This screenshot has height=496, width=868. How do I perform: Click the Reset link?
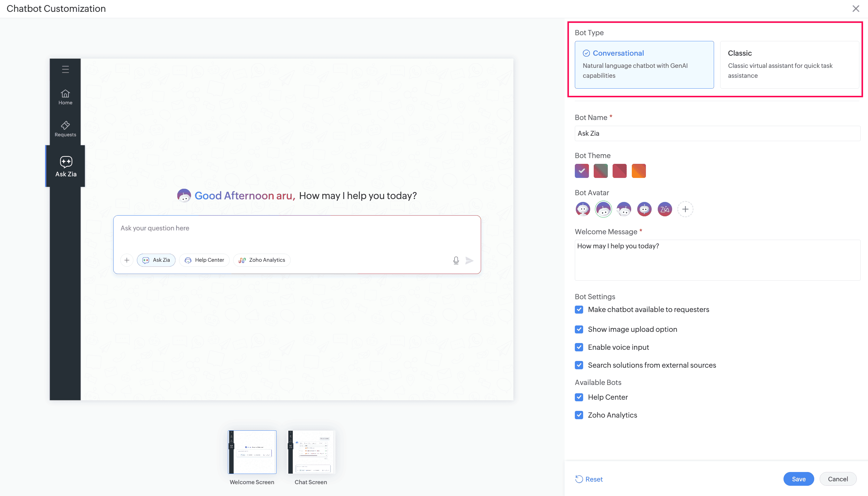(589, 479)
